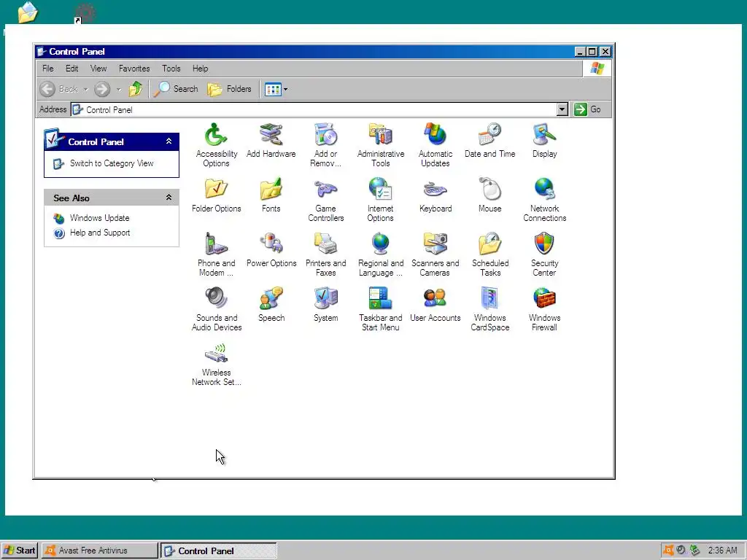Switch to Avast Free Antivirus taskbar button
The height and width of the screenshot is (560, 747).
[x=99, y=551]
